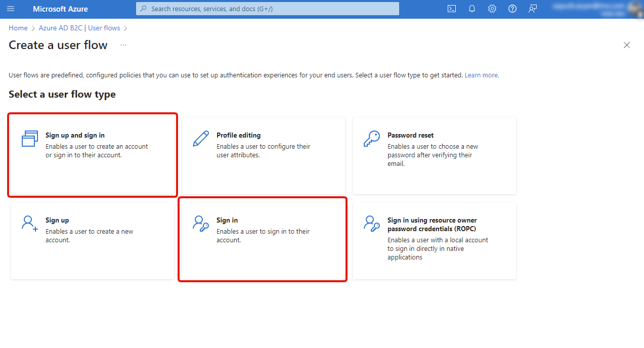The image size is (644, 348).
Task: Open the Cloud Shell terminal
Action: point(451,9)
